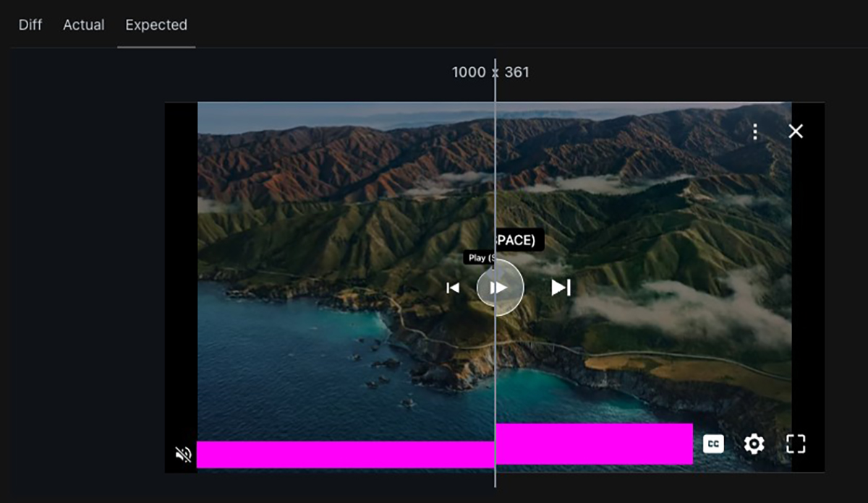Open the three-dot more options menu
868x503 pixels.
click(755, 132)
